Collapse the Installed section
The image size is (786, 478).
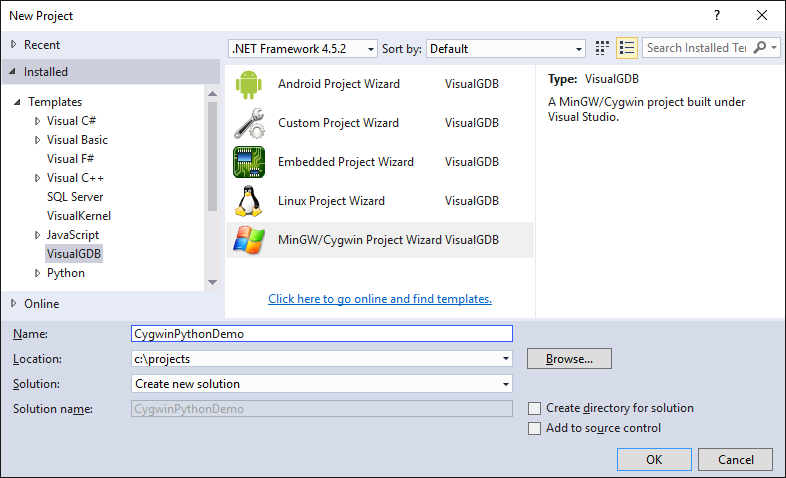[x=13, y=72]
